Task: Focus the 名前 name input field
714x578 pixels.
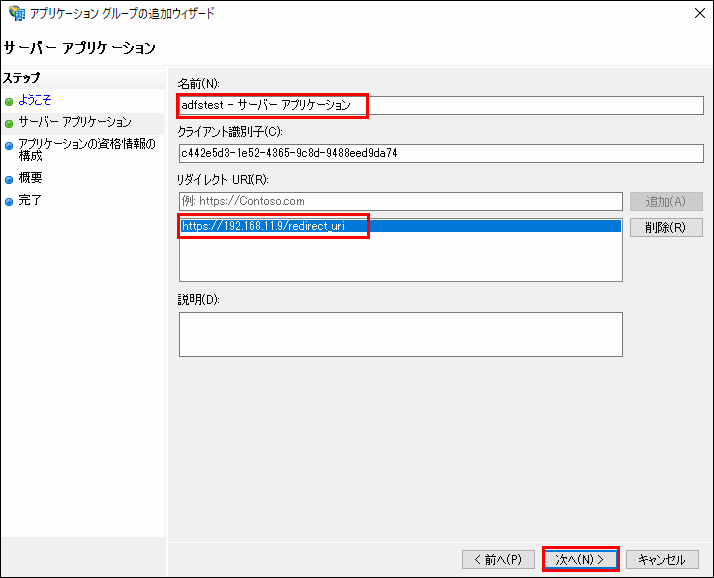Action: tap(441, 105)
